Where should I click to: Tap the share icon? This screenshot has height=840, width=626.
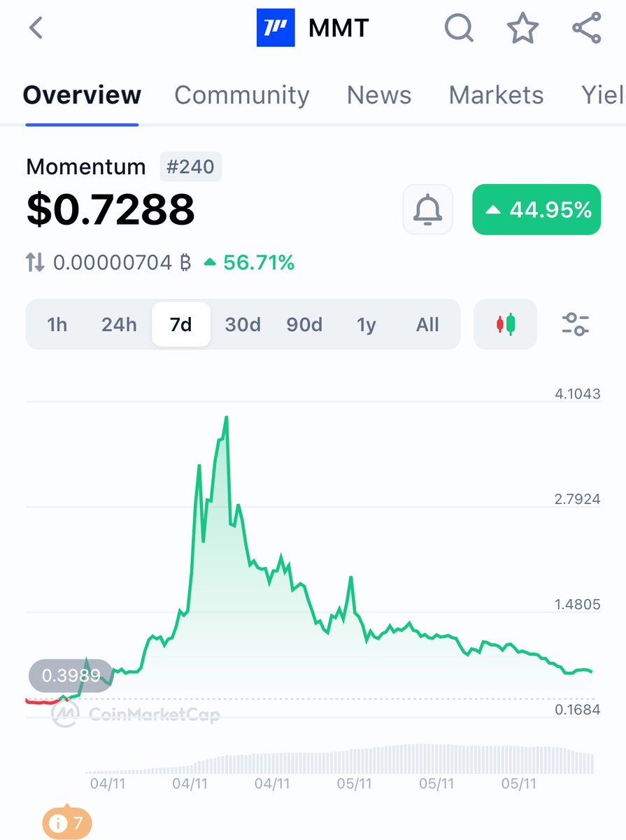(586, 29)
